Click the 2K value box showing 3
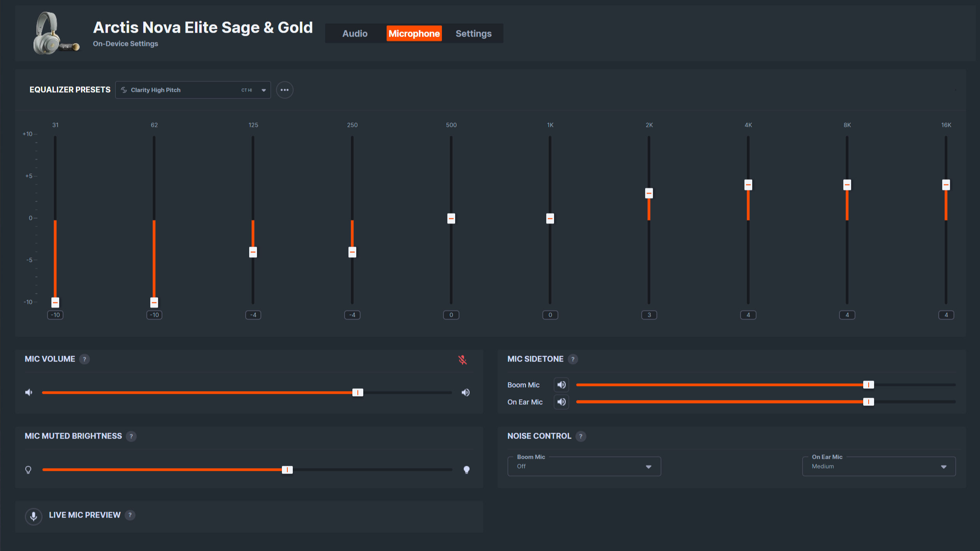The image size is (980, 551). 649,315
